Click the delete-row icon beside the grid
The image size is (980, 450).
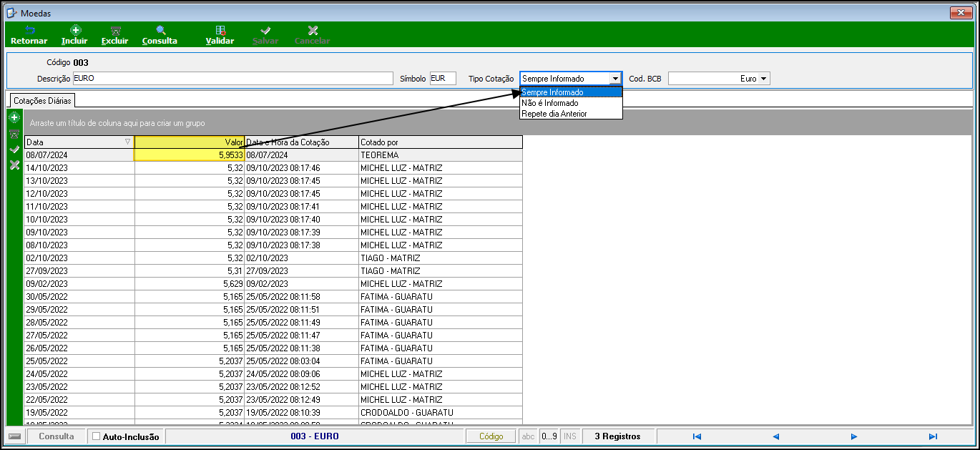[x=14, y=134]
